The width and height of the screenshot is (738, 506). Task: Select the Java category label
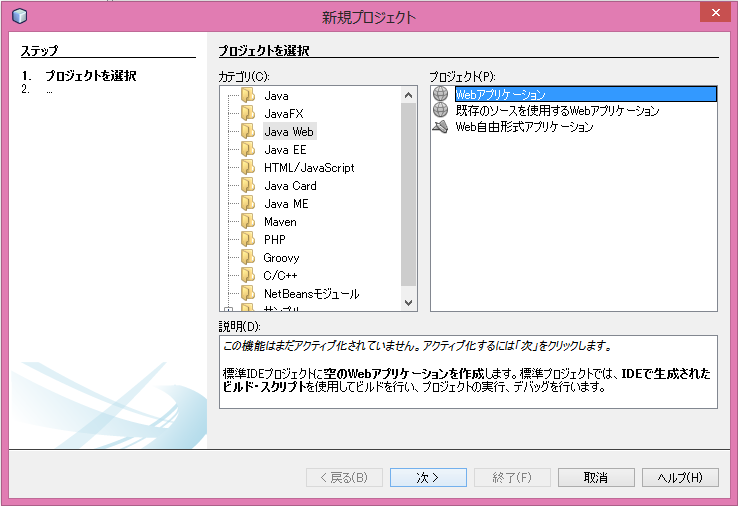[276, 96]
